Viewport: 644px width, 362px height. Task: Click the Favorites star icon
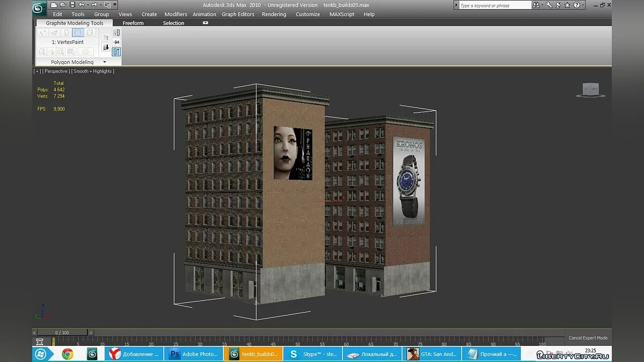pos(567,5)
